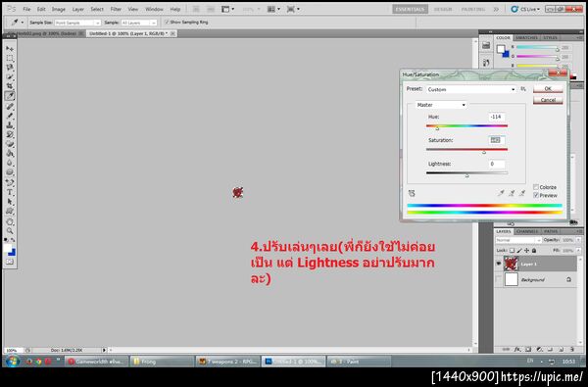Viewport: 588px width, 387px height.
Task: Click the first eyedropper in Hue/Saturation dialog
Action: click(x=501, y=193)
